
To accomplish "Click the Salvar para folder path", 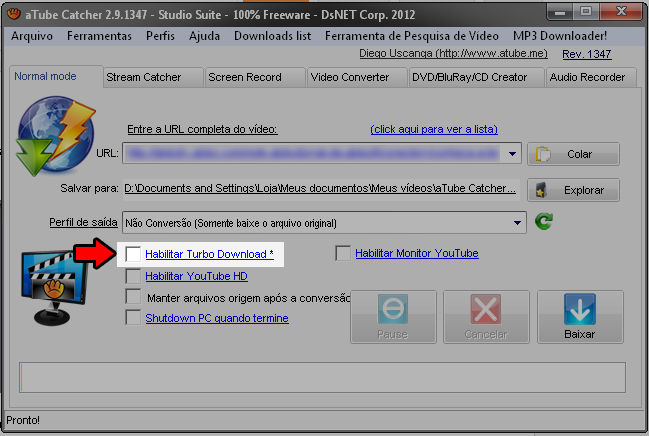I will [x=320, y=188].
